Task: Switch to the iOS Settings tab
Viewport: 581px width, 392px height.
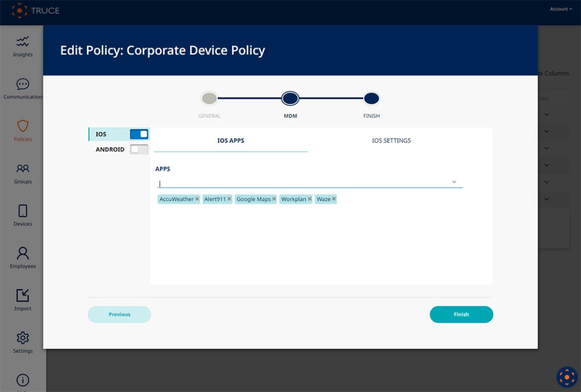Action: pos(391,140)
